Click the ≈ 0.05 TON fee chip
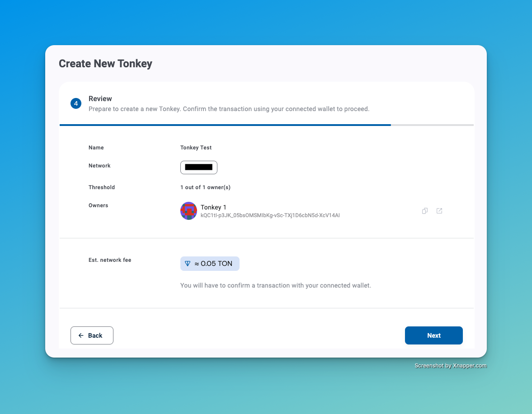 click(210, 264)
